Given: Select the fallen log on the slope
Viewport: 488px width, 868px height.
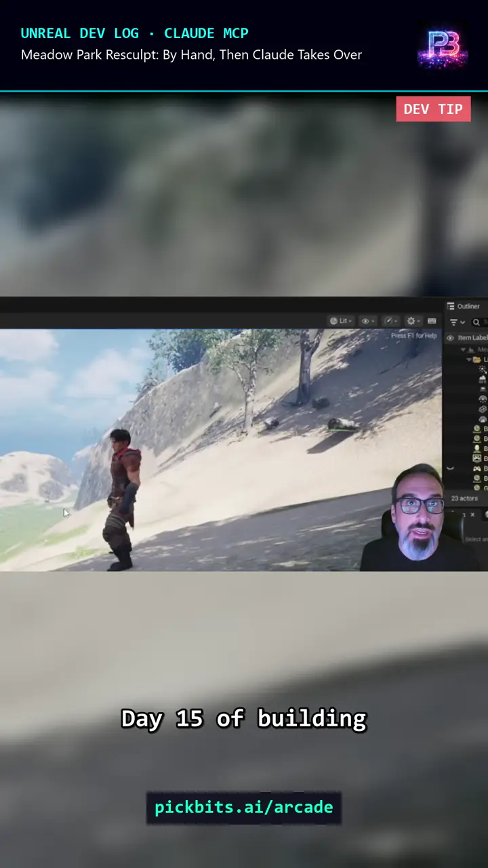Looking at the screenshot, I should coord(344,425).
